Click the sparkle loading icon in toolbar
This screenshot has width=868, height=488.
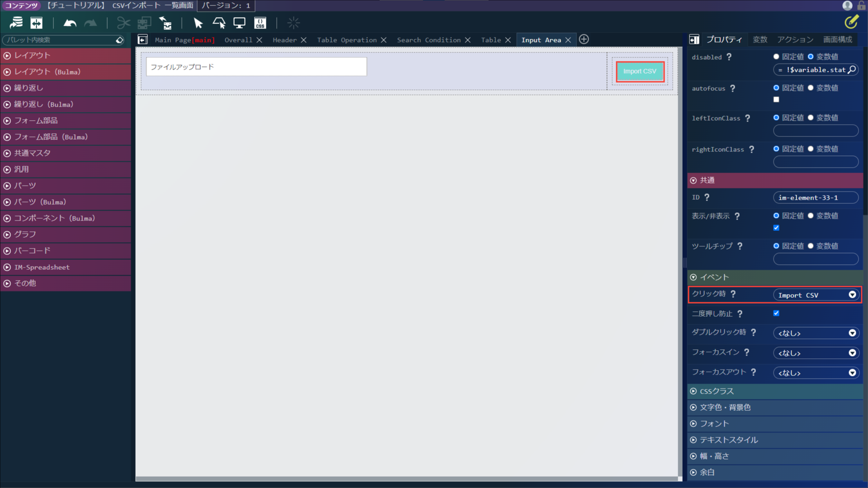(x=293, y=23)
